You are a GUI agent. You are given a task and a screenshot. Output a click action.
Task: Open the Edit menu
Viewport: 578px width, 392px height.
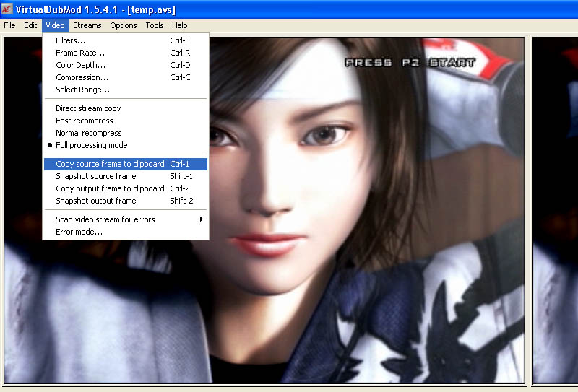click(x=30, y=25)
